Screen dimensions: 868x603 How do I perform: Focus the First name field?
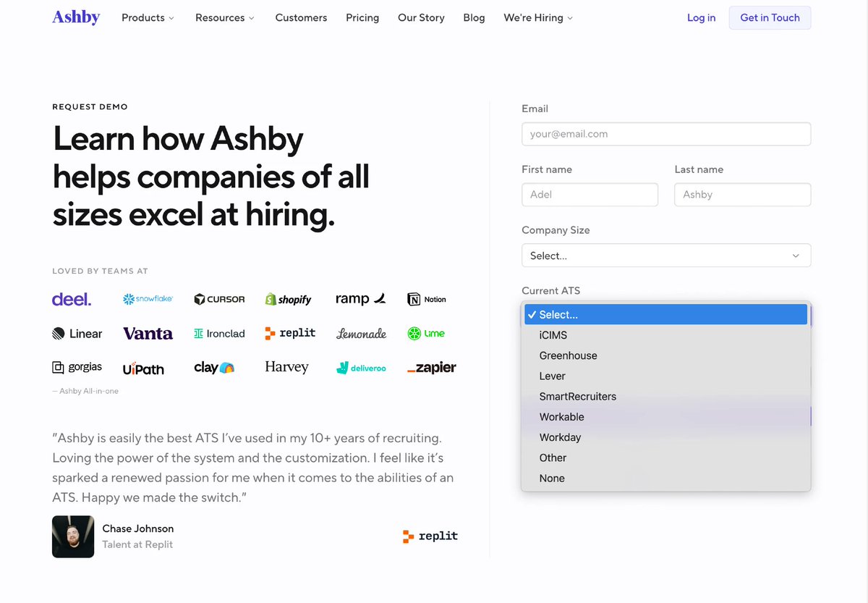click(590, 195)
